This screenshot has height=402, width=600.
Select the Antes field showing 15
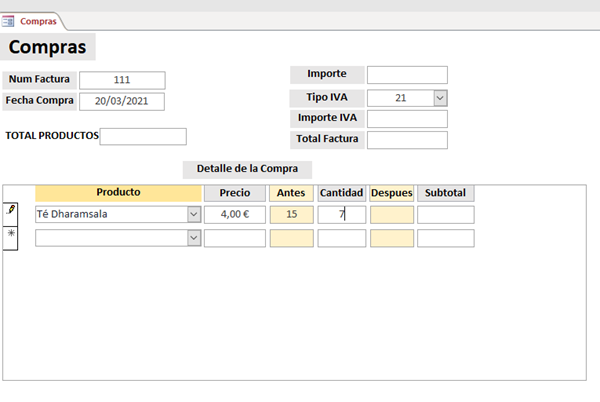(291, 214)
